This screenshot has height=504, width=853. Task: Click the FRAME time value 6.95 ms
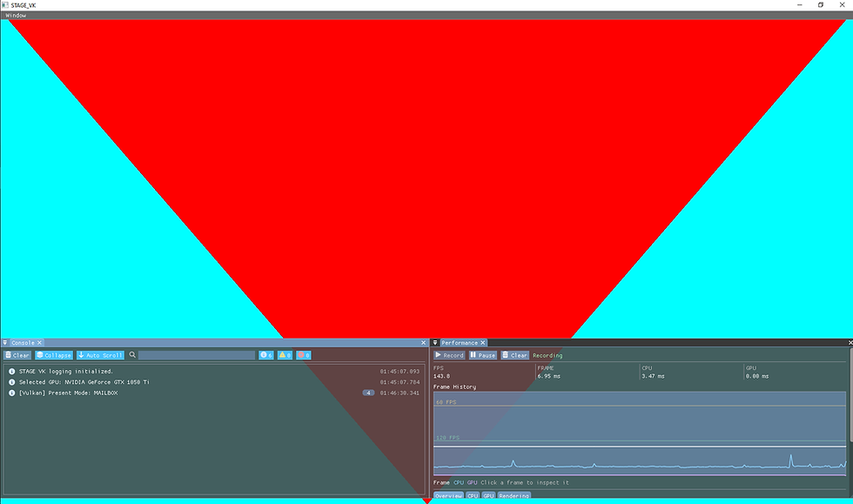coord(548,376)
